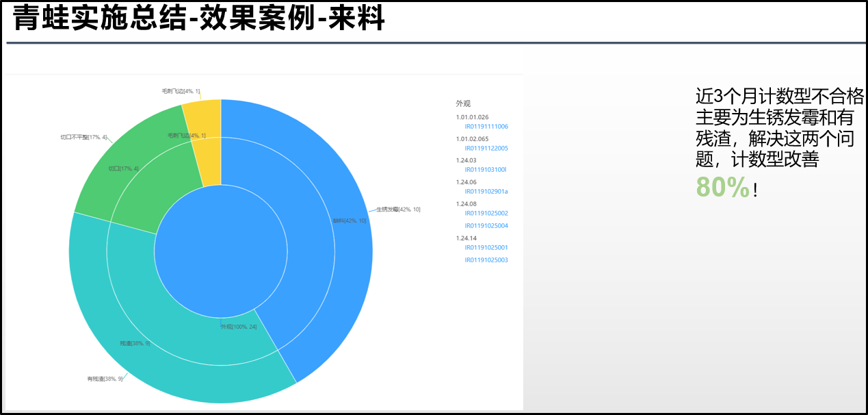Open the IR01191122005 record link
The height and width of the screenshot is (415, 868).
point(486,149)
